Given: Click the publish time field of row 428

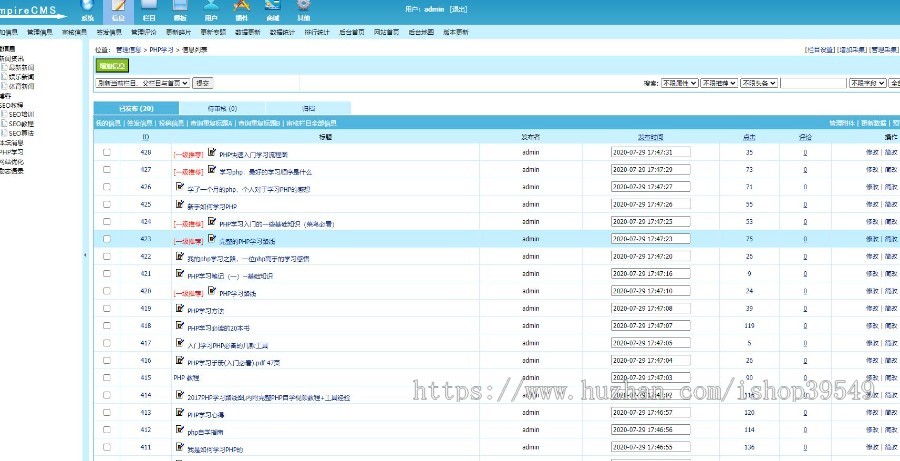Looking at the screenshot, I should [651, 152].
